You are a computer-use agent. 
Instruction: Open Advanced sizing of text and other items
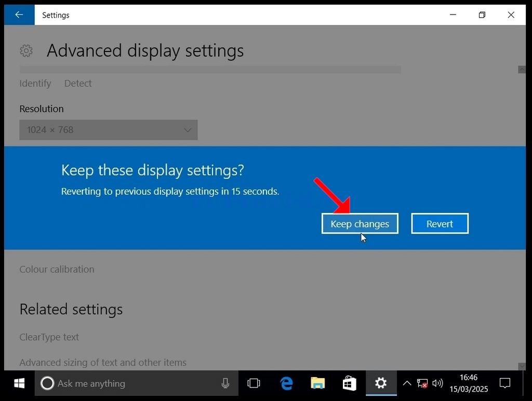(103, 363)
